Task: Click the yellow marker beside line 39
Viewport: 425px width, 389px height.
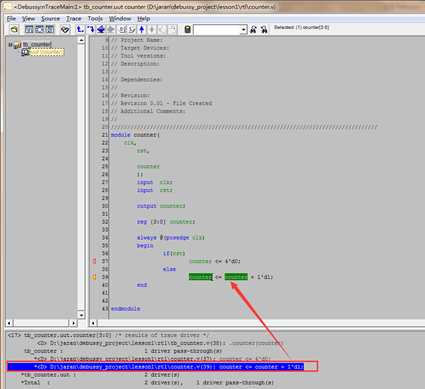Action: click(94, 277)
